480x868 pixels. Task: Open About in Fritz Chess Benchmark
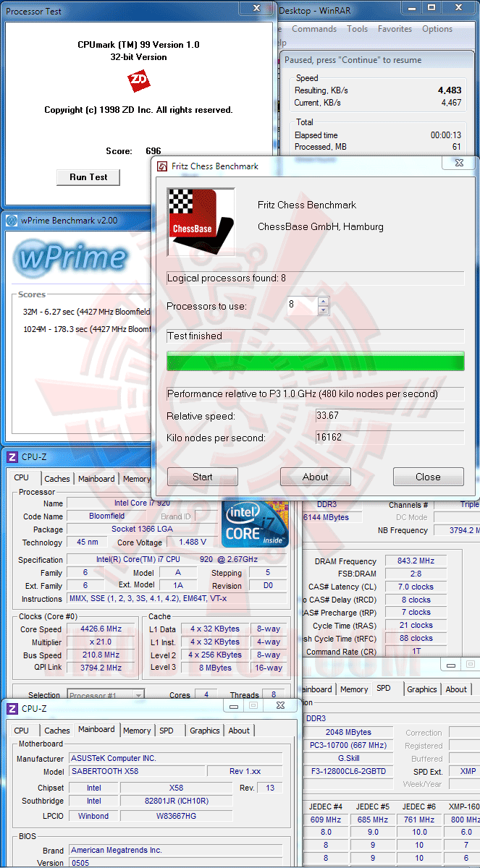[316, 477]
